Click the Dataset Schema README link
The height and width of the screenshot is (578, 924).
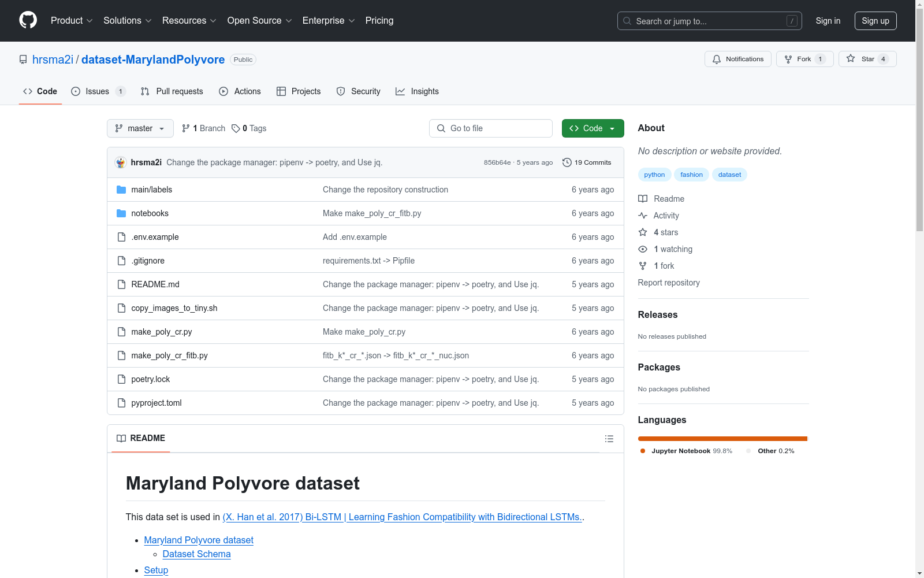coord(197,554)
